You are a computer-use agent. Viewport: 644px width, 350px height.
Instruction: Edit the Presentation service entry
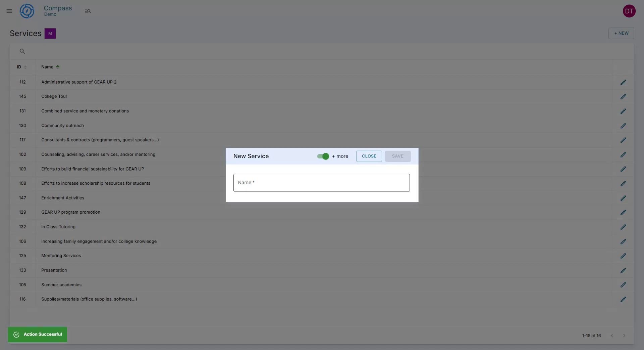point(623,270)
